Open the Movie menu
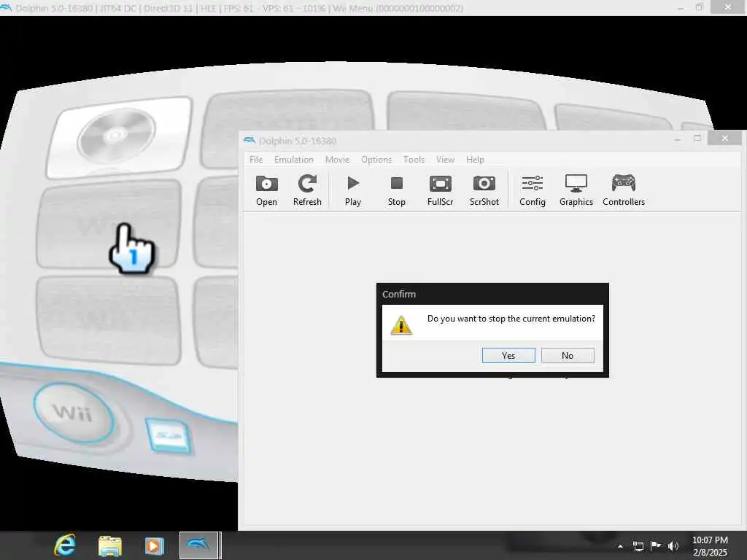747x560 pixels. (x=337, y=160)
